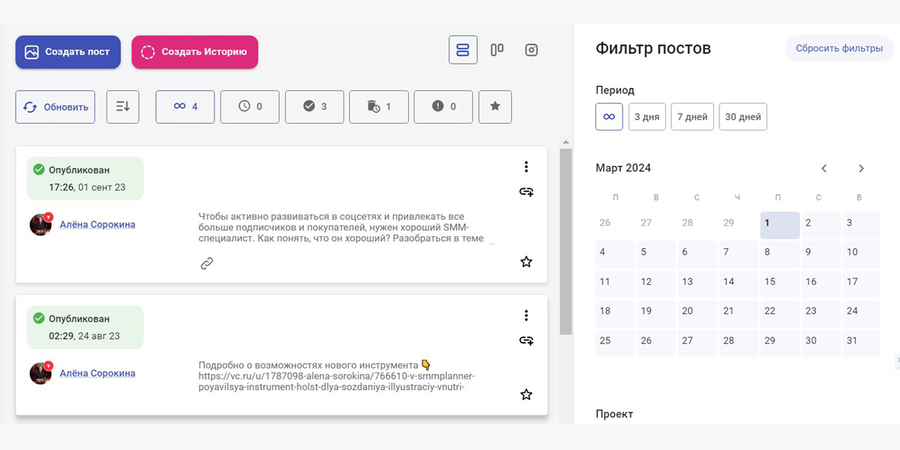Select the 30 дней period tab
Viewport: 900px width, 450px height.
pyautogui.click(x=742, y=117)
